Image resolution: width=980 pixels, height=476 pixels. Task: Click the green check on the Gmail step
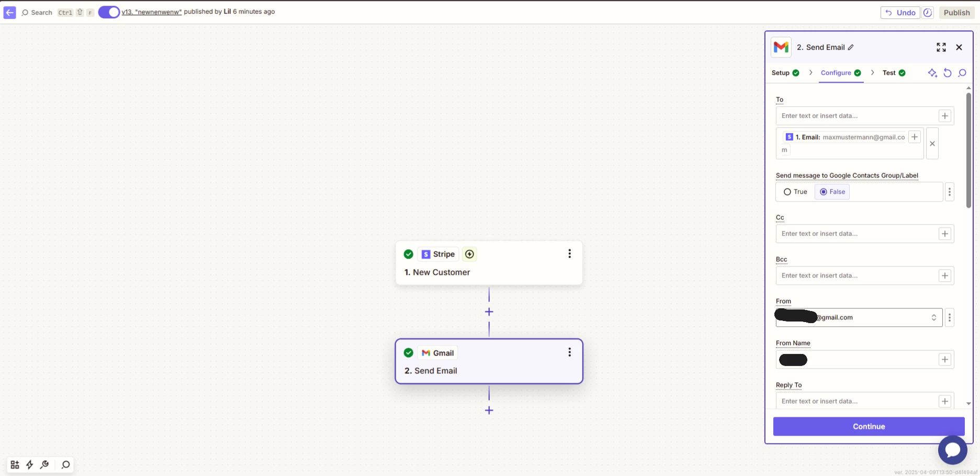(x=409, y=353)
